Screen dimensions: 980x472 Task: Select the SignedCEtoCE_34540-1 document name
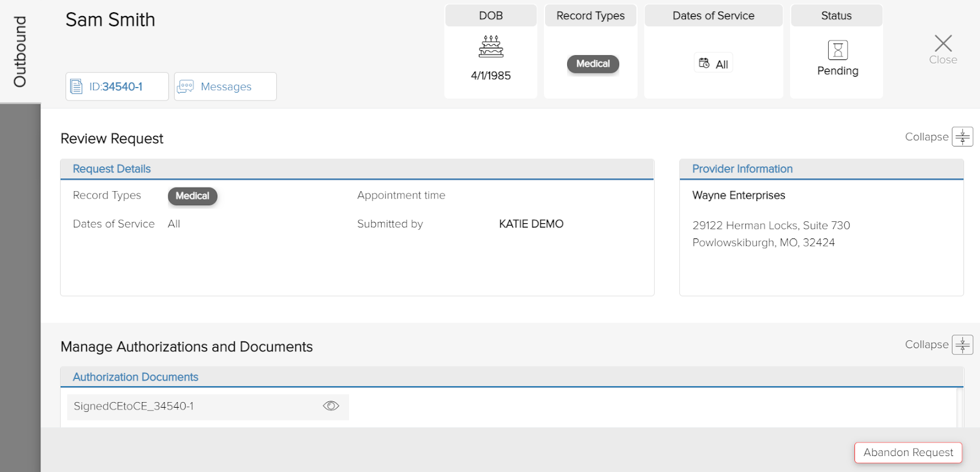coord(134,406)
